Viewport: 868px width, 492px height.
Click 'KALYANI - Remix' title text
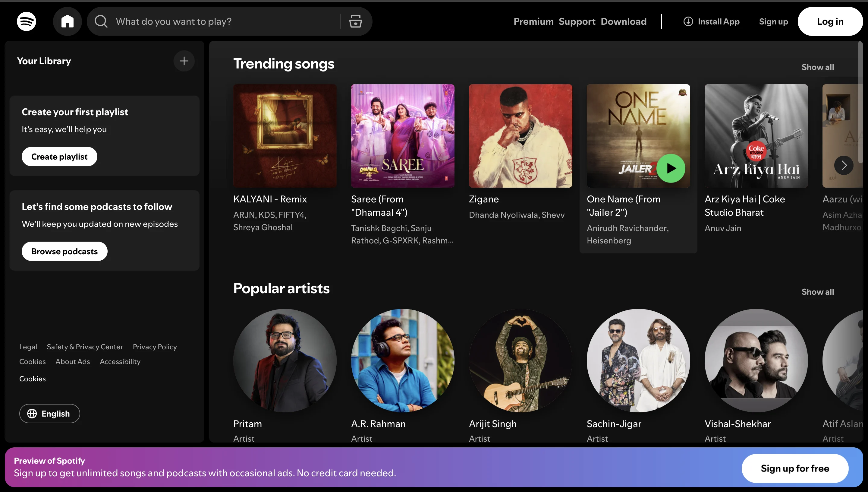pyautogui.click(x=270, y=199)
